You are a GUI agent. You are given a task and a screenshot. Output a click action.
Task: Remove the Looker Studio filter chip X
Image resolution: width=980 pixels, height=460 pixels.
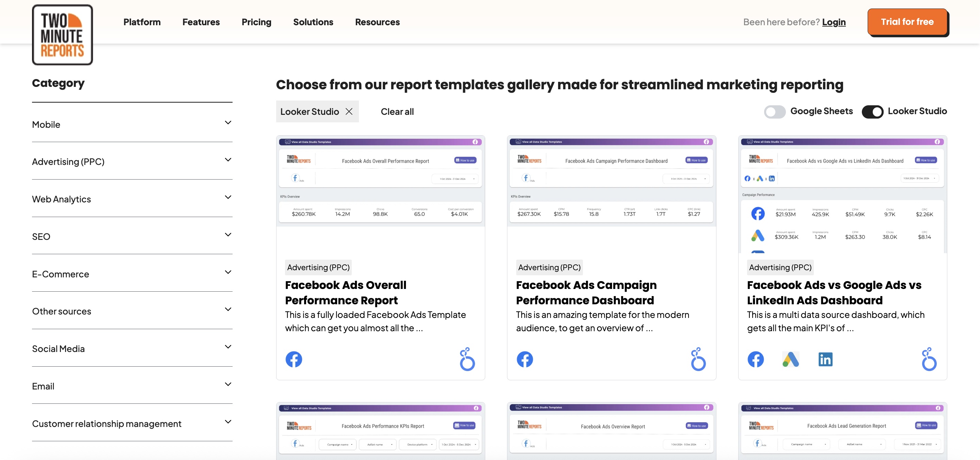(349, 111)
